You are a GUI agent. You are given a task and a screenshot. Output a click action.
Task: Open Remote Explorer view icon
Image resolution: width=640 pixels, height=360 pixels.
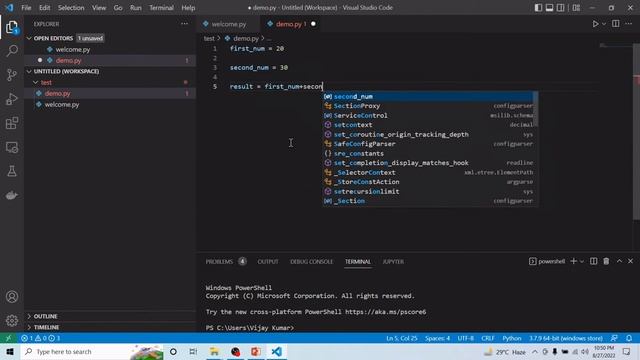pos(12,147)
